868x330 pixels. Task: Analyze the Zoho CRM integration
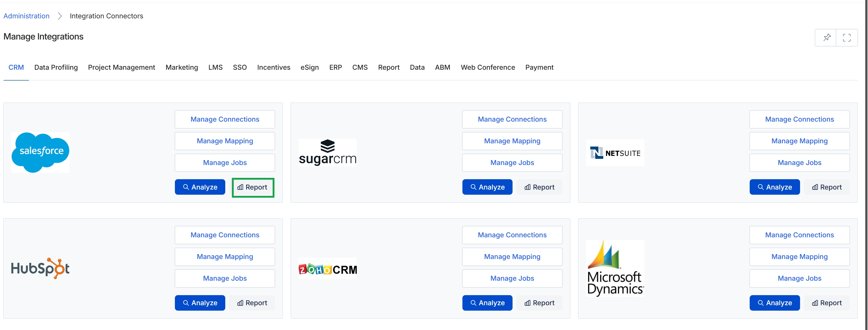tap(487, 303)
